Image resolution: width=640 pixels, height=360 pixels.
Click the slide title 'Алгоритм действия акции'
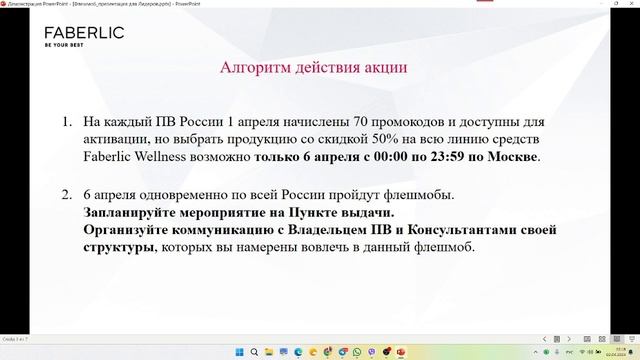(x=313, y=67)
